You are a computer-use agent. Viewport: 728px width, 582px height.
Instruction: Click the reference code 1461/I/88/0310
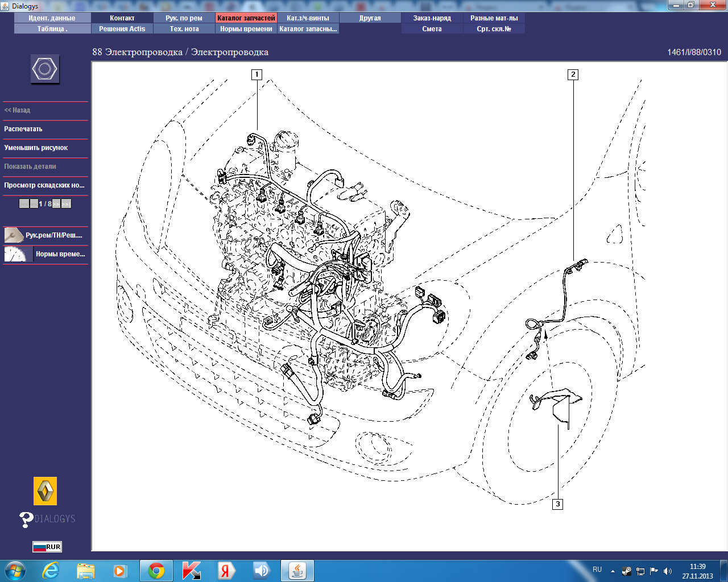pyautogui.click(x=694, y=52)
